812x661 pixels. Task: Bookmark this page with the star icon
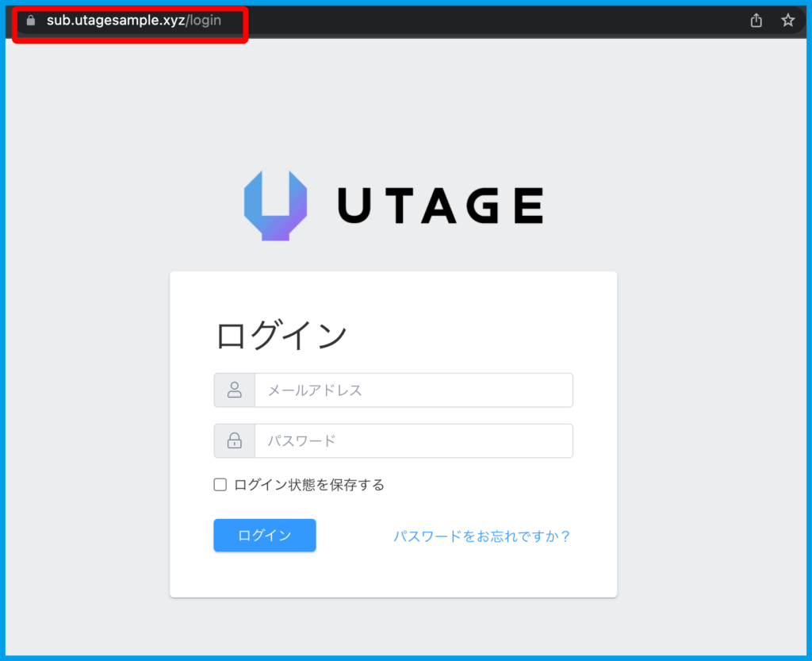[787, 21]
